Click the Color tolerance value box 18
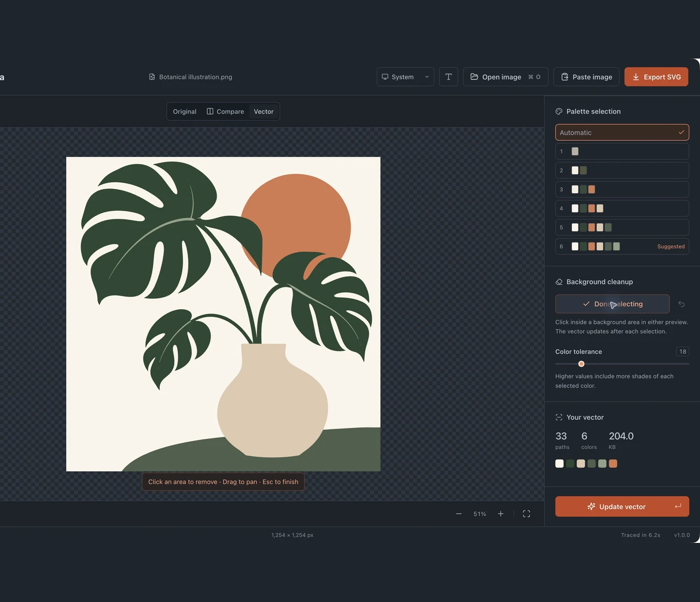Viewport: 700px width, 602px height. coord(682,351)
